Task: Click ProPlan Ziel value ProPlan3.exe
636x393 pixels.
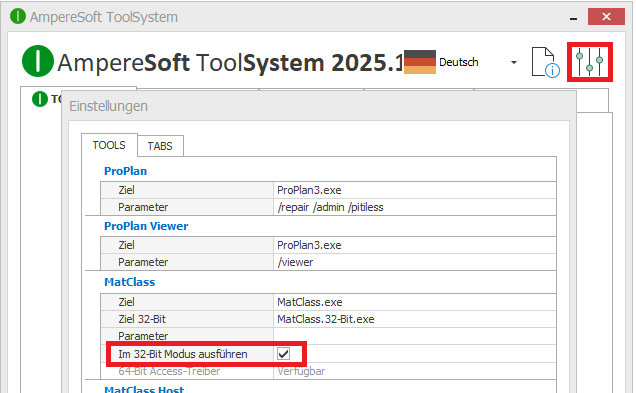Action: pos(414,190)
